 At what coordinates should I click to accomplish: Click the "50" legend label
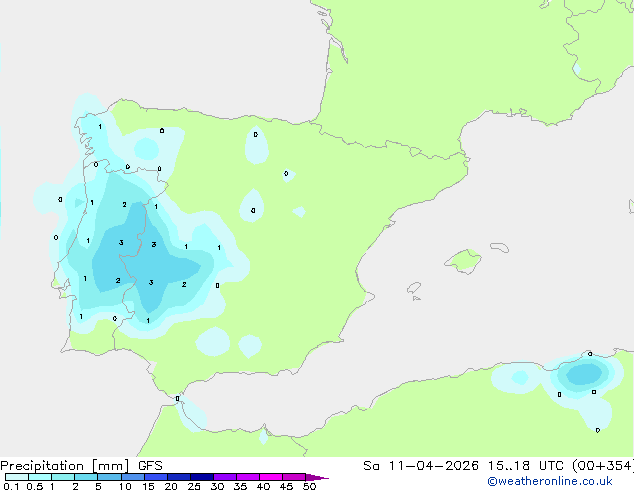click(x=309, y=486)
